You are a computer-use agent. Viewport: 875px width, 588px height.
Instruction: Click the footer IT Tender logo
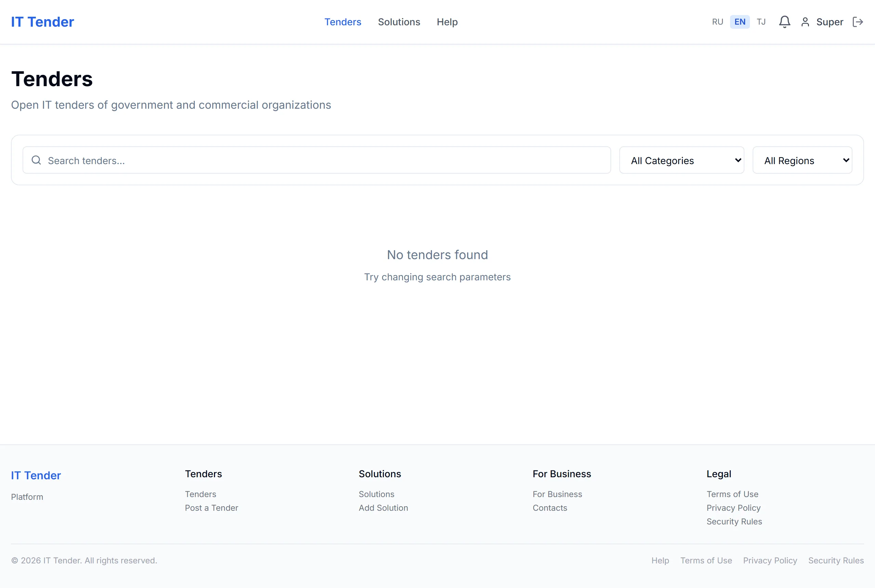36,475
